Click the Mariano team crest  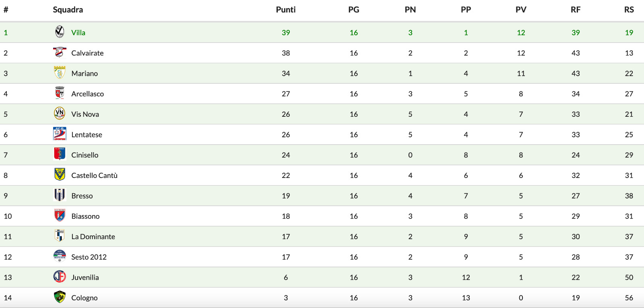coord(60,73)
